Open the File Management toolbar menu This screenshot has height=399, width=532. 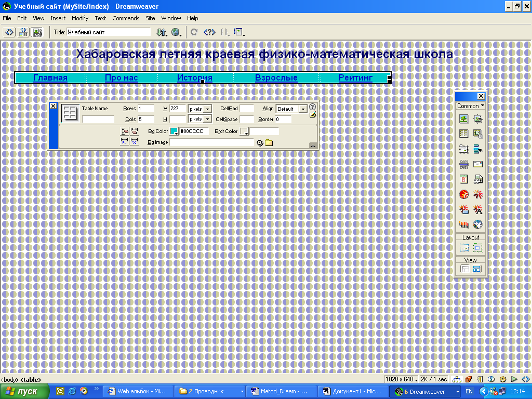tap(162, 32)
